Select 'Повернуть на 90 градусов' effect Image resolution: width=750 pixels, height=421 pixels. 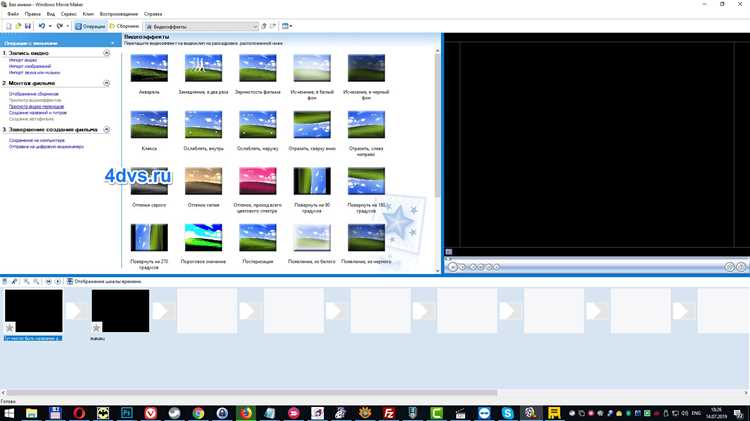[312, 181]
